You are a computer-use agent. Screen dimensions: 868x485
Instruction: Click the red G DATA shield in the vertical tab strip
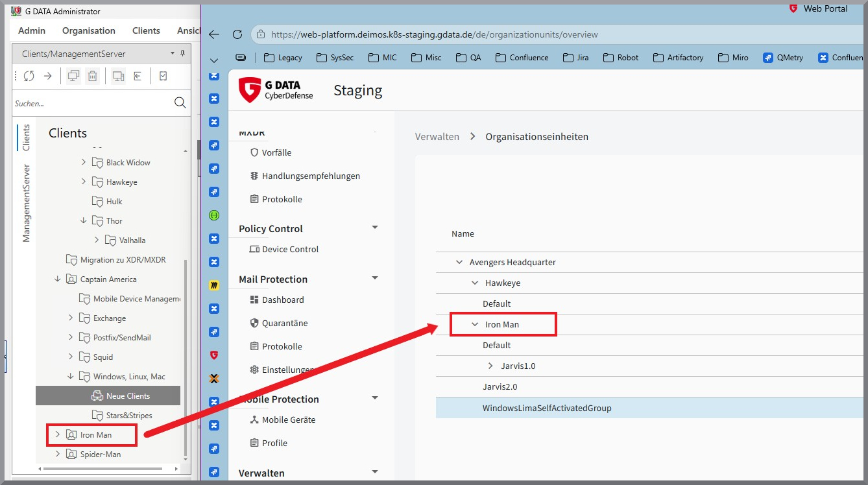(x=214, y=355)
